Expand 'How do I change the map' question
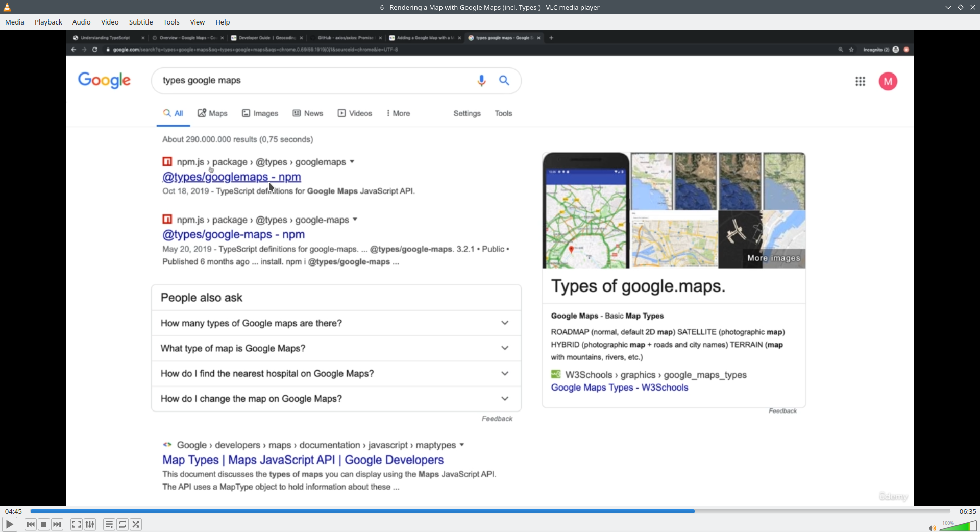Screen dimensions: 980x532 336,399
